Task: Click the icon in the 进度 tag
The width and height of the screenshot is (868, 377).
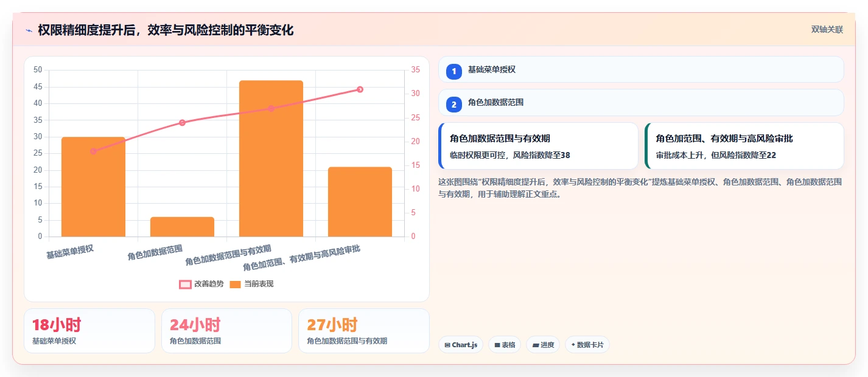Action: (535, 345)
